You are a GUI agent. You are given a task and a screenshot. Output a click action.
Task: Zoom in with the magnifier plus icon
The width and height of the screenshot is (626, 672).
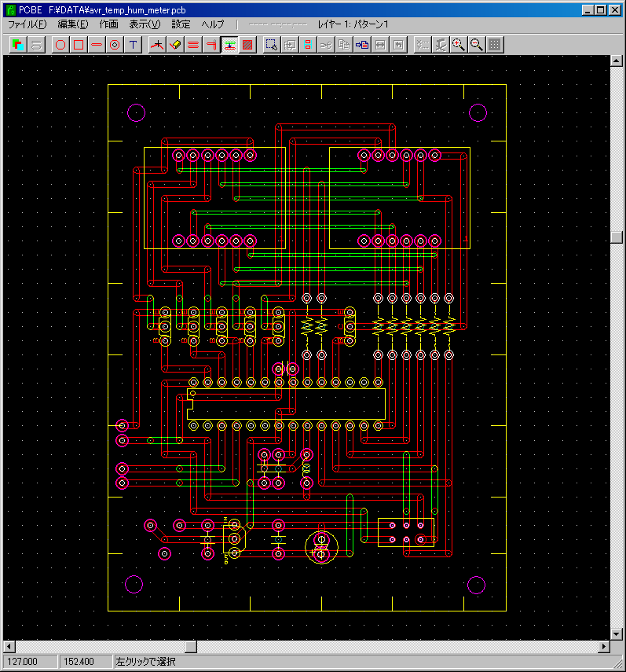pyautogui.click(x=459, y=45)
